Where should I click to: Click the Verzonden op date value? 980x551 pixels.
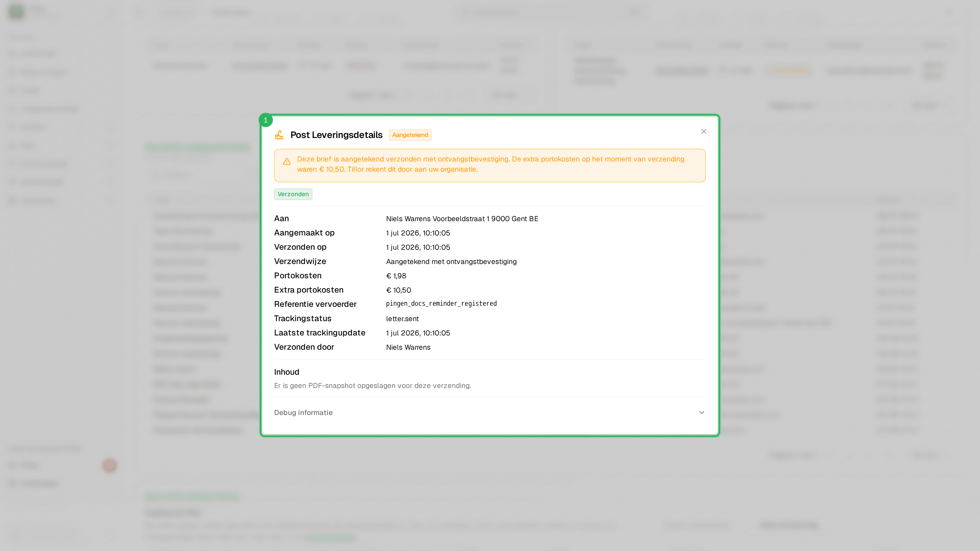[x=418, y=247]
